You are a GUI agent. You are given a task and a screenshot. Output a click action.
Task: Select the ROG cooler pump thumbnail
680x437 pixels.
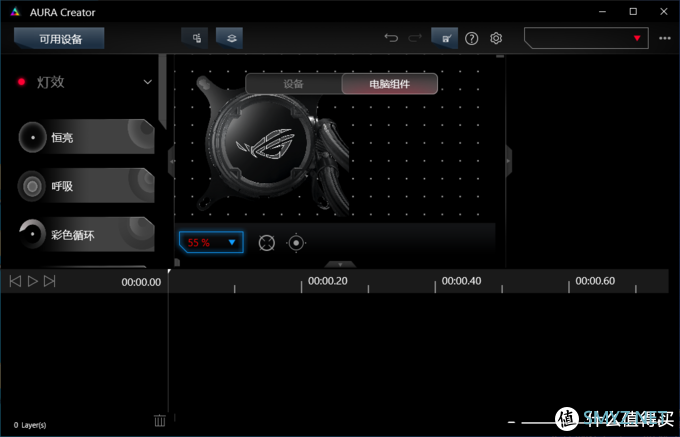[x=272, y=146]
